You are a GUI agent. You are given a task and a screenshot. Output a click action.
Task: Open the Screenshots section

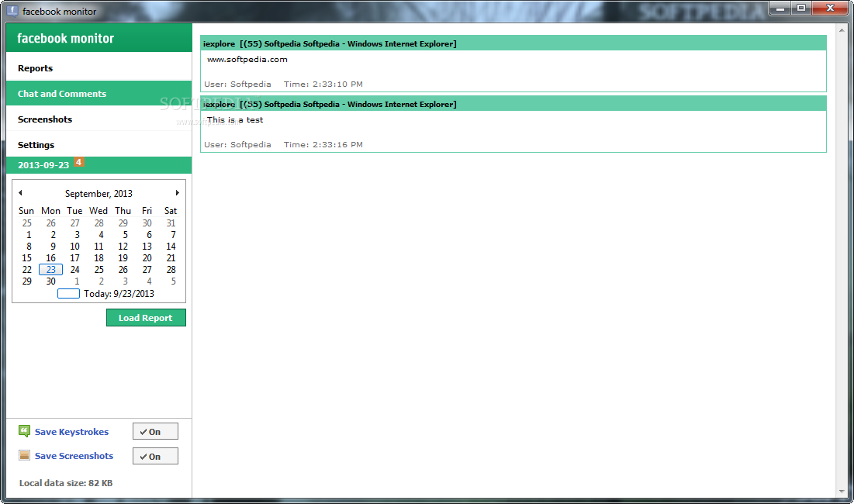[99, 119]
